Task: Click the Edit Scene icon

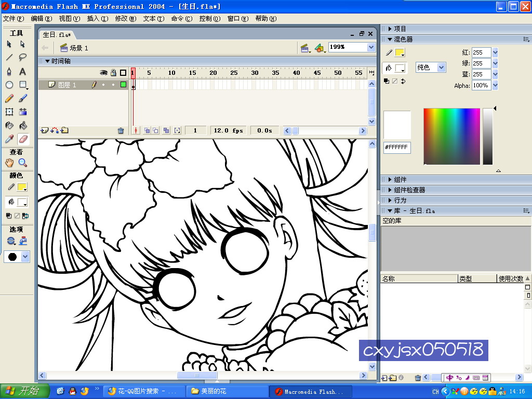Action: 304,48
